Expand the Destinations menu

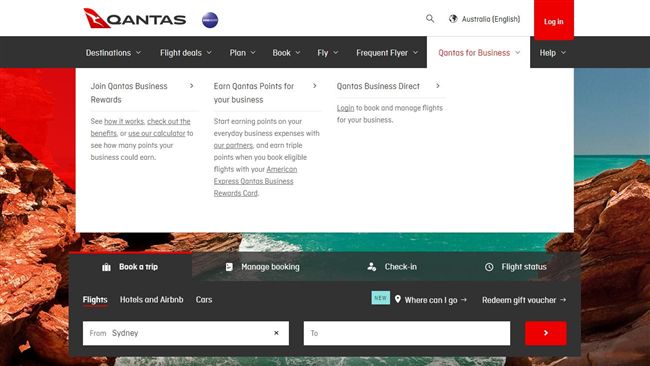[x=113, y=53]
